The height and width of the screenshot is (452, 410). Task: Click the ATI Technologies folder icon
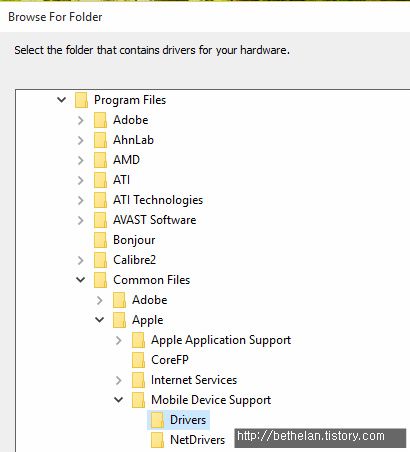pos(100,200)
